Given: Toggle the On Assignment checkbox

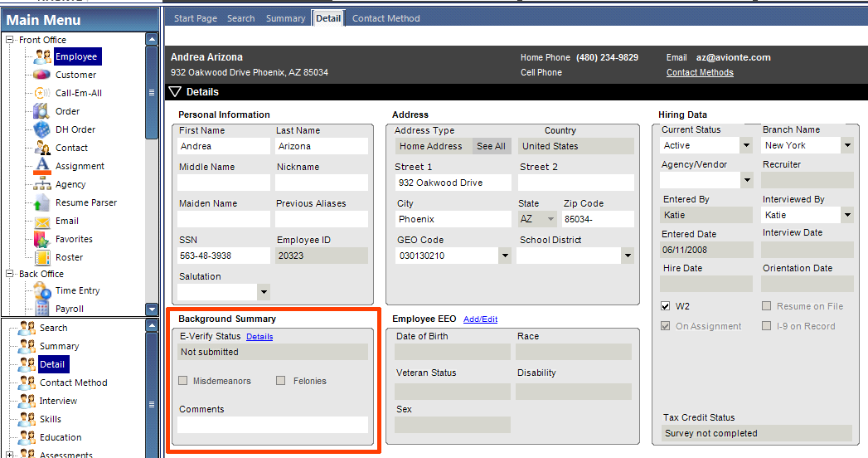Looking at the screenshot, I should (x=666, y=325).
